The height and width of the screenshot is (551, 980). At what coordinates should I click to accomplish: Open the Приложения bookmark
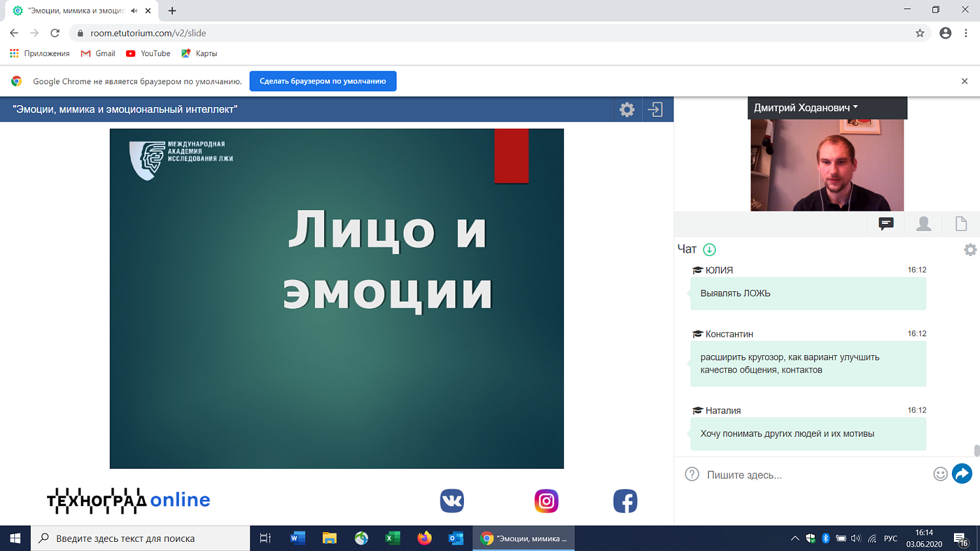pyautogui.click(x=40, y=54)
